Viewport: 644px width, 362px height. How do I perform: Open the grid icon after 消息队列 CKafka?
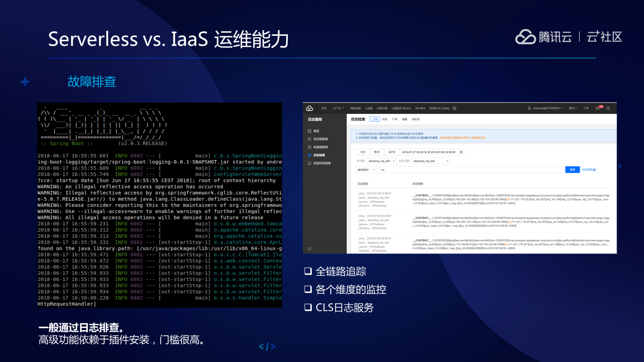point(454,108)
